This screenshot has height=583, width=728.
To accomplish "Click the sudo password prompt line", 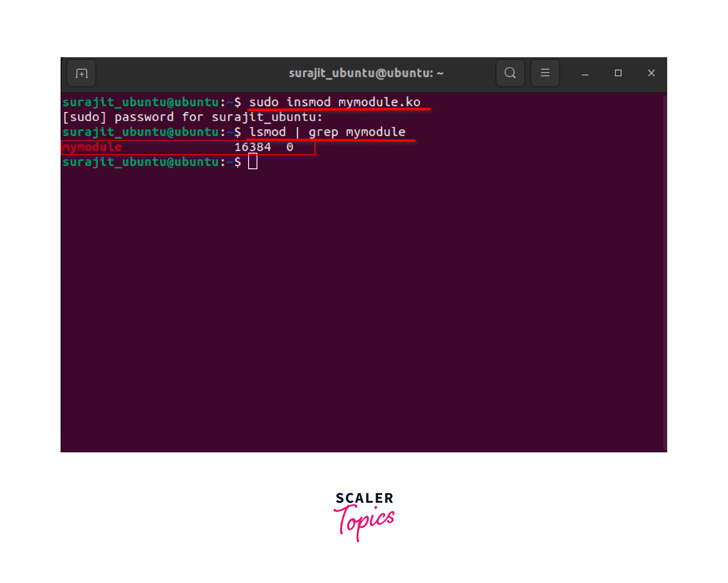I will coord(192,117).
